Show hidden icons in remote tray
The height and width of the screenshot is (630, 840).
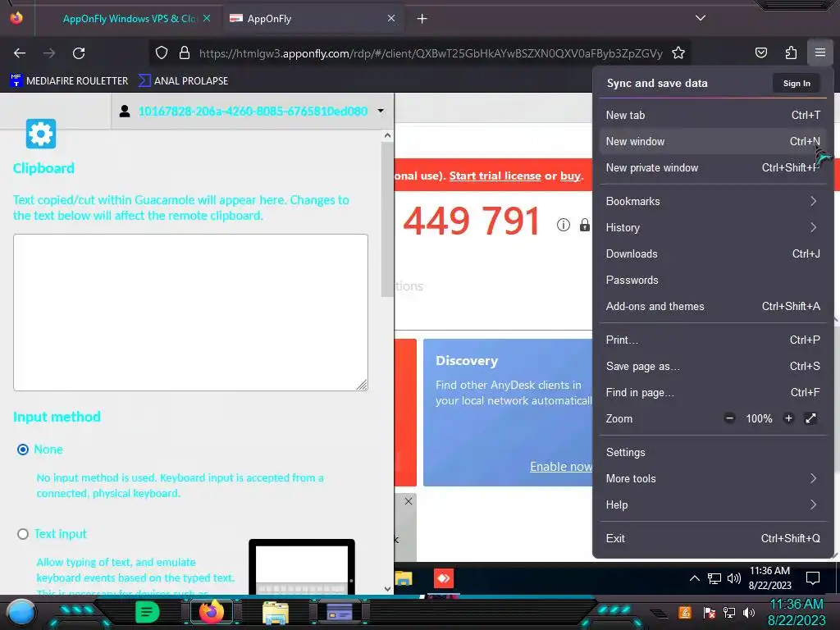click(x=694, y=578)
